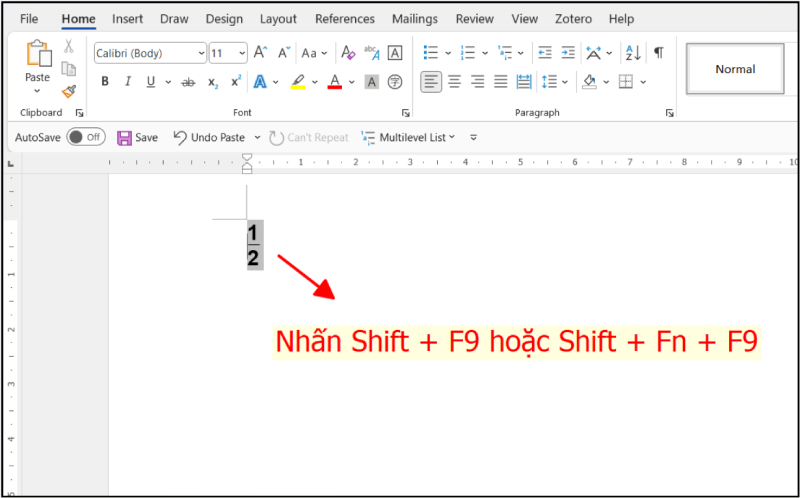
Task: Toggle Bold formatting
Action: 105,82
